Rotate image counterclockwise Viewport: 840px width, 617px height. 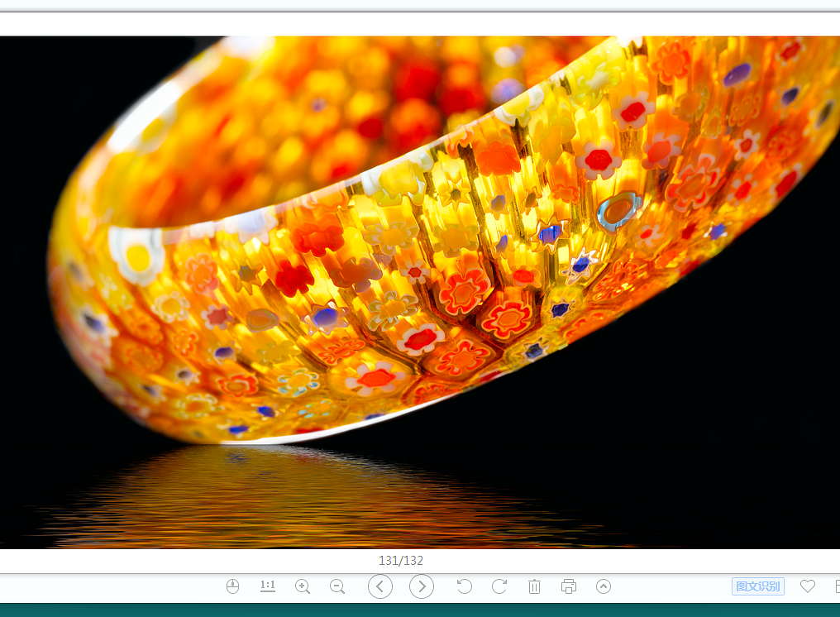click(465, 586)
